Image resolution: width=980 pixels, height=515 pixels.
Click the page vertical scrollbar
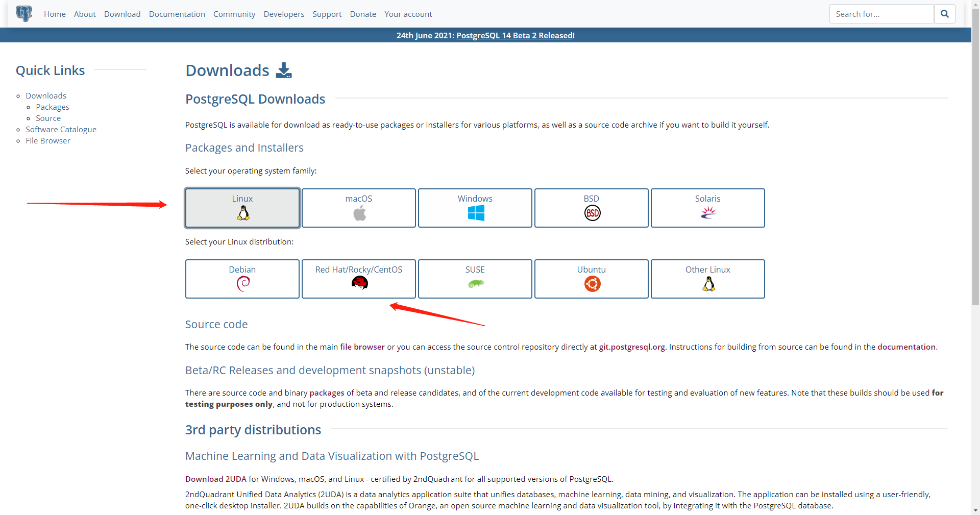pos(975,158)
